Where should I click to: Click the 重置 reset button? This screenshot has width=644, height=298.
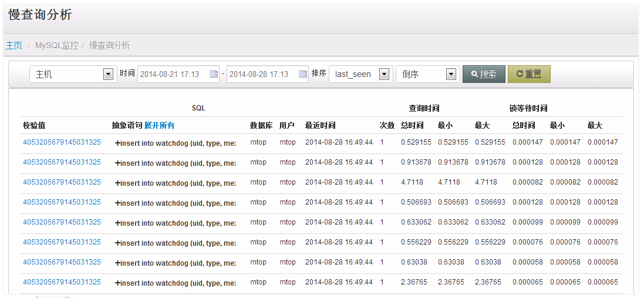click(529, 74)
